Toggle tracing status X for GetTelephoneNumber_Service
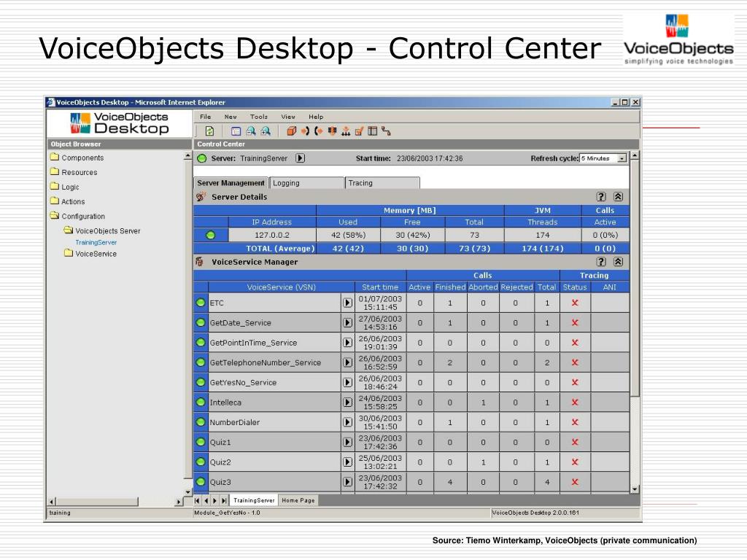The image size is (747, 560). point(575,362)
